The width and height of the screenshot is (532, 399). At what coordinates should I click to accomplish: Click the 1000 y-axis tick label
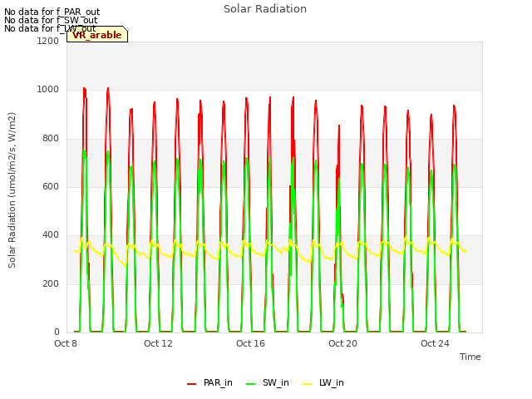[x=48, y=90]
